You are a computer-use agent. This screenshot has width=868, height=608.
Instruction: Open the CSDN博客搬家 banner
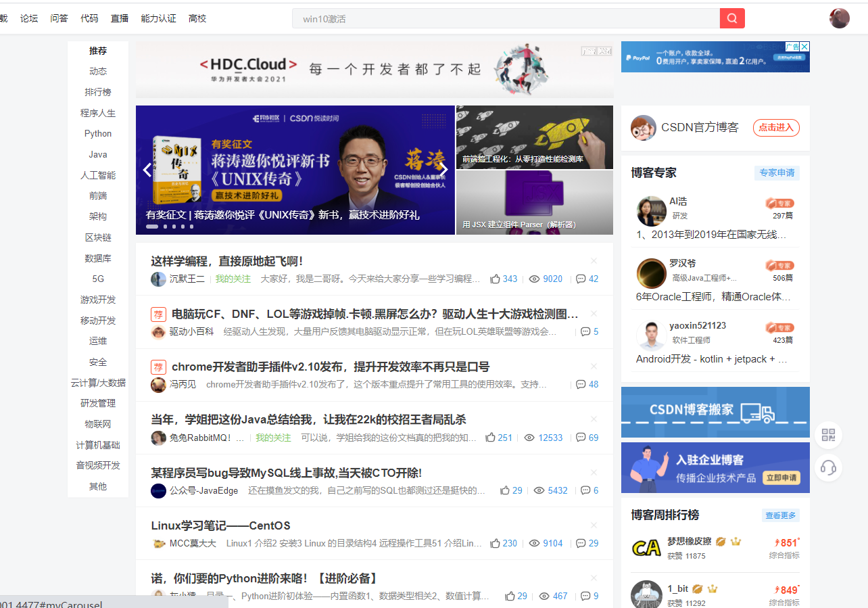715,412
